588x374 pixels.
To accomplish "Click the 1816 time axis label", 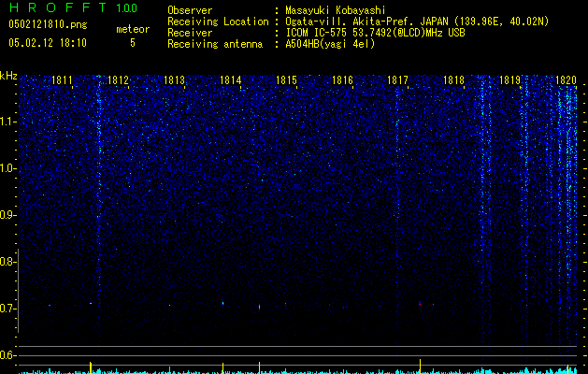I will tap(343, 79).
